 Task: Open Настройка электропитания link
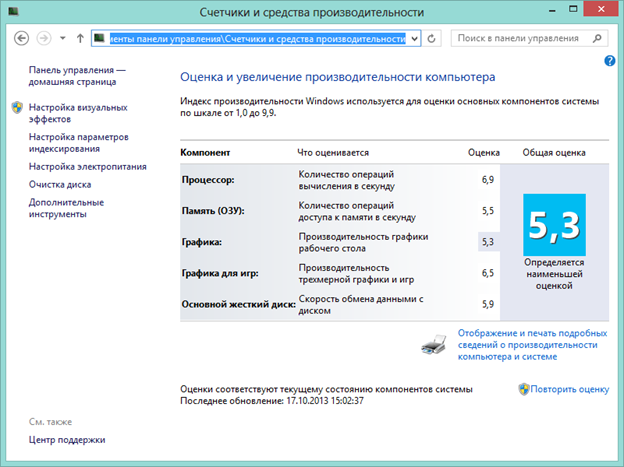88,166
